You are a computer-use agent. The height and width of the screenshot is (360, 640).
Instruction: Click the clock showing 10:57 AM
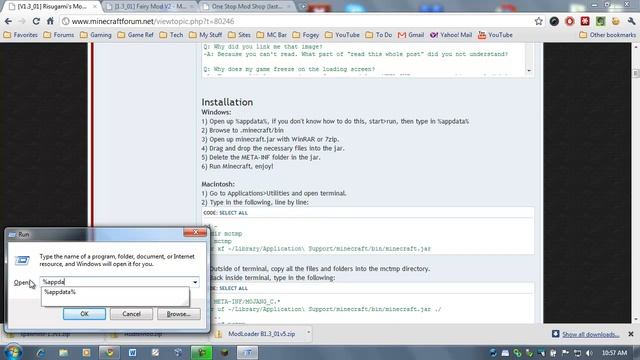click(x=614, y=353)
